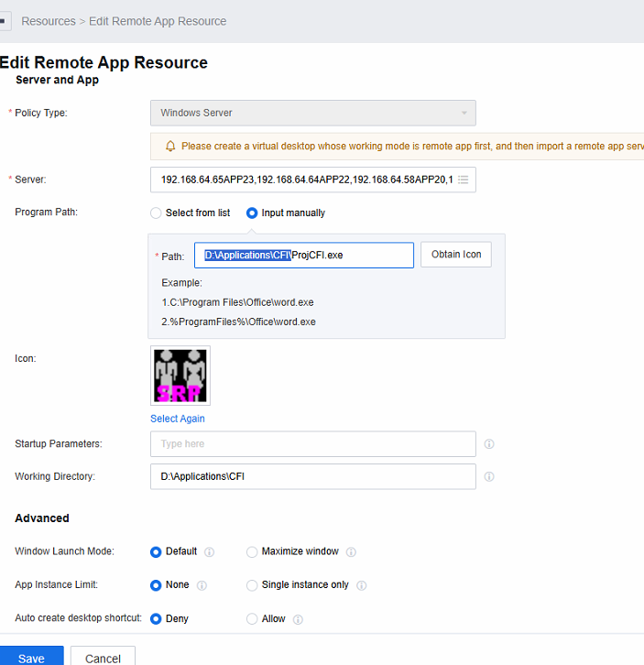Select 'Allow' for auto create desktop shortcut
This screenshot has height=665, width=644.
point(252,619)
